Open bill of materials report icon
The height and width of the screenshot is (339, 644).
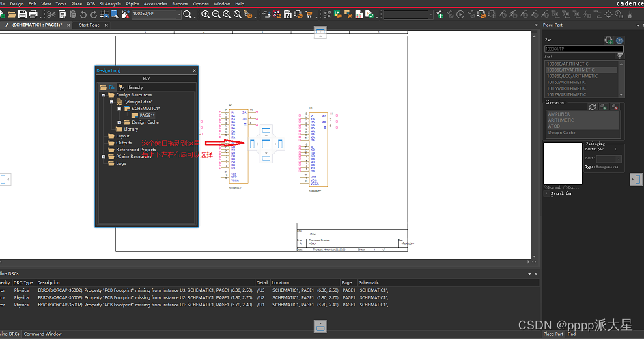coord(359,15)
